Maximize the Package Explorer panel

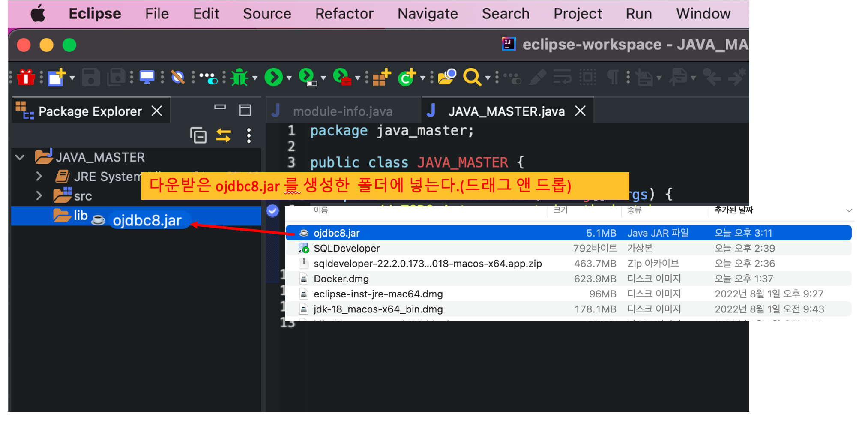245,110
